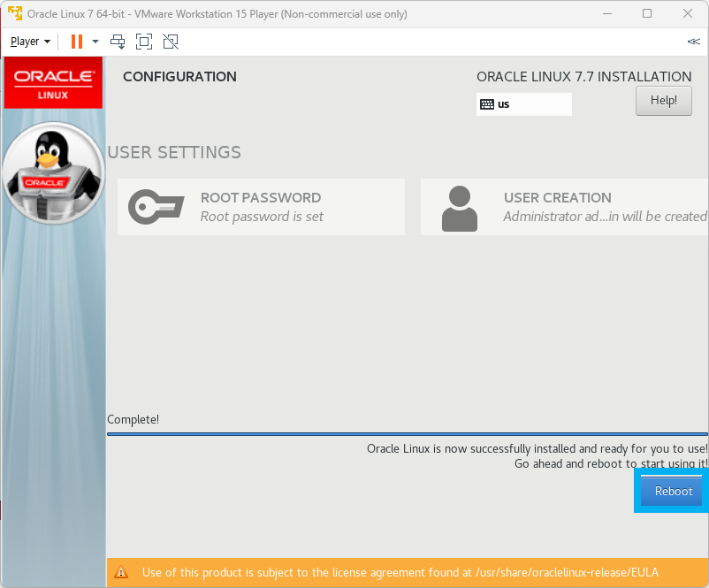Click the keyboard icon beside us

coord(487,104)
